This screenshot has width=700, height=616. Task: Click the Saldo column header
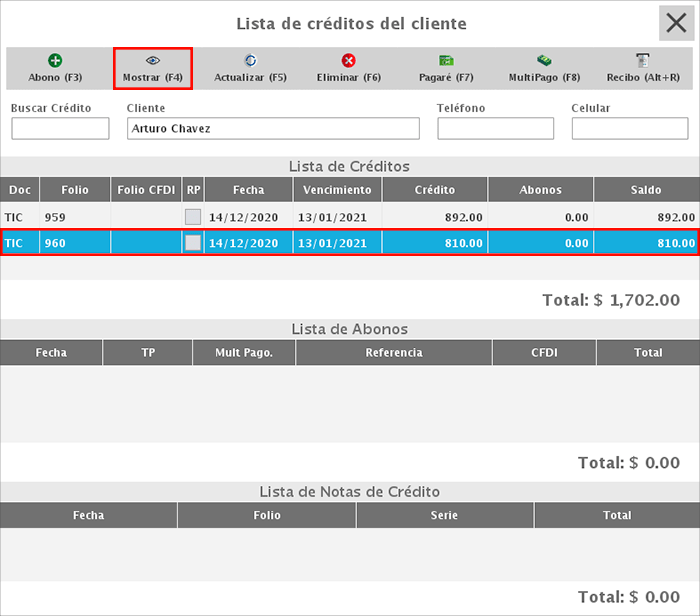(x=646, y=190)
